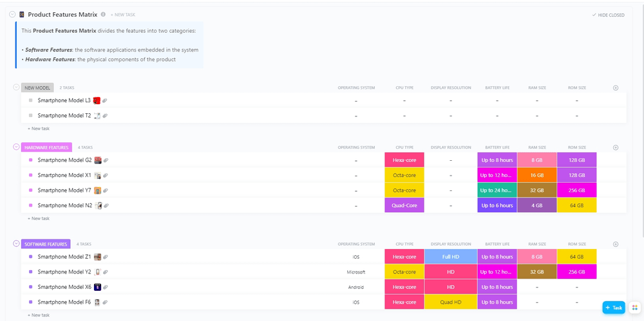The image size is (644, 321).
Task: Click the add column icon in Software Features group
Action: [615, 244]
